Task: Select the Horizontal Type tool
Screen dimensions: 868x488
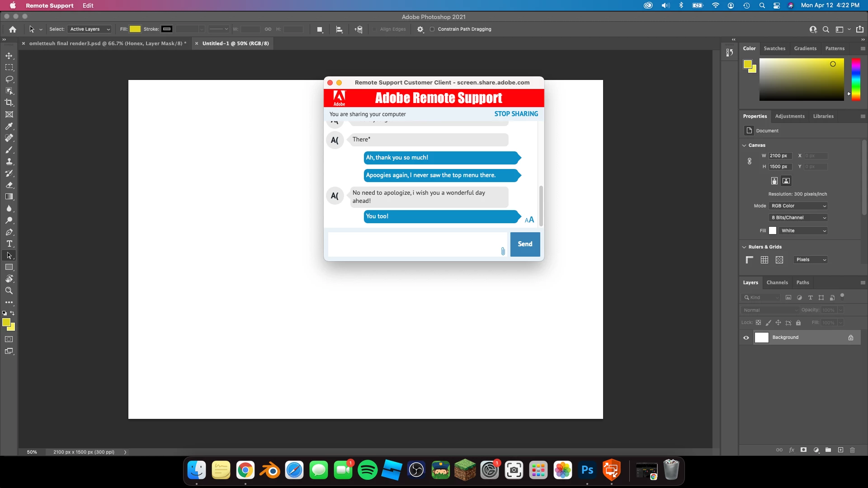Action: coord(9,244)
